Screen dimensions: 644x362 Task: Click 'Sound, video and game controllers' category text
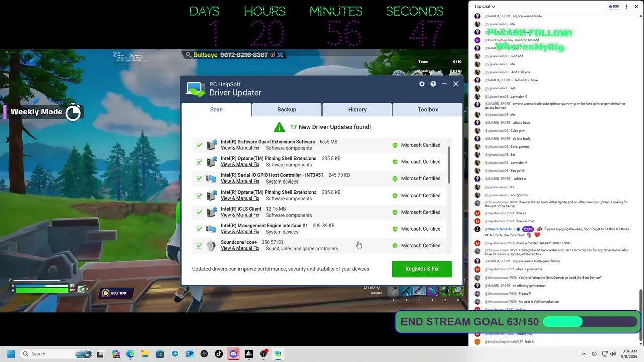coord(302,249)
